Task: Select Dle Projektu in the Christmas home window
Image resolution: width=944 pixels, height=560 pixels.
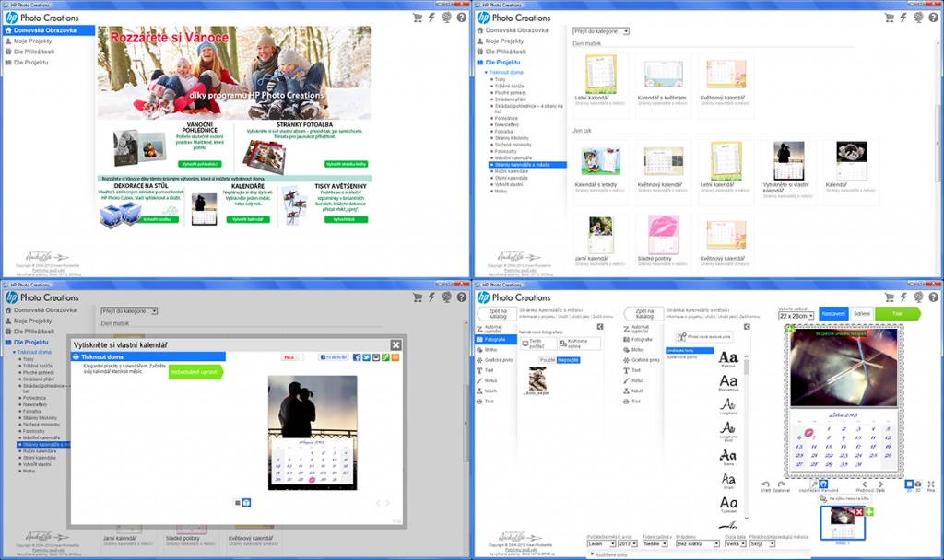Action: tap(30, 63)
